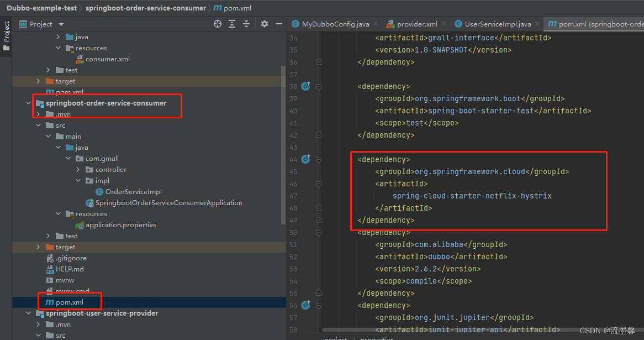Open Project panel settings gear

pos(265,24)
